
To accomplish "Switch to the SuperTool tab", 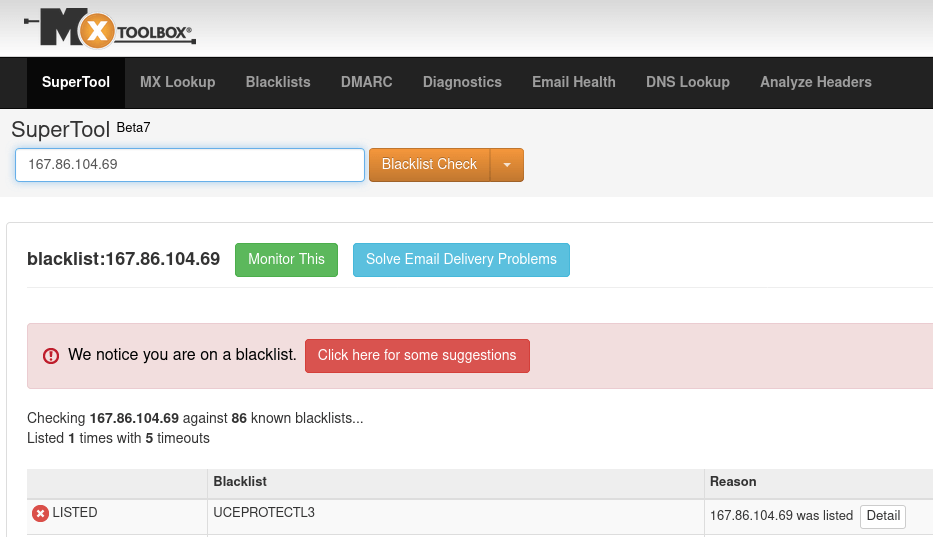I will (76, 82).
